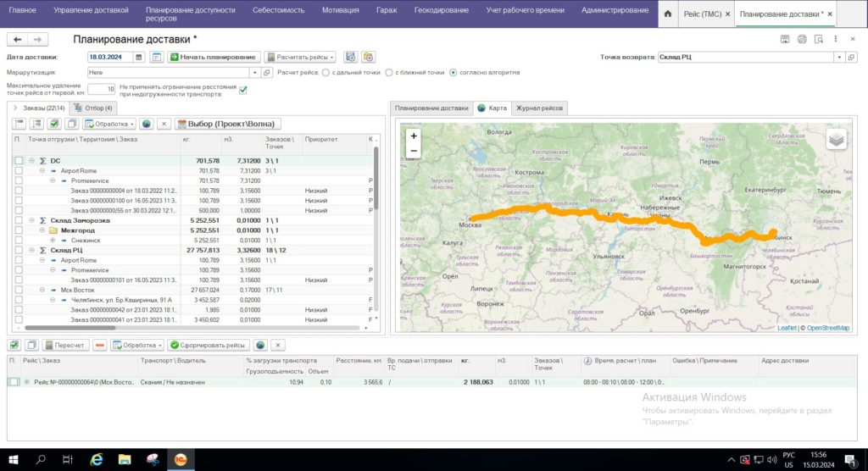Check the box for the DC row
Screen dimensions: 868x471
pos(19,160)
